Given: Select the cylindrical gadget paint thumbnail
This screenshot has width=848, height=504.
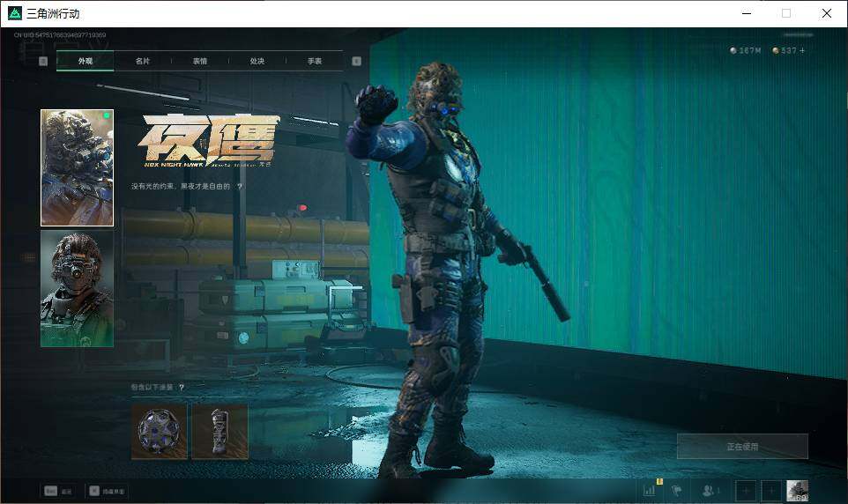Looking at the screenshot, I should [x=219, y=431].
